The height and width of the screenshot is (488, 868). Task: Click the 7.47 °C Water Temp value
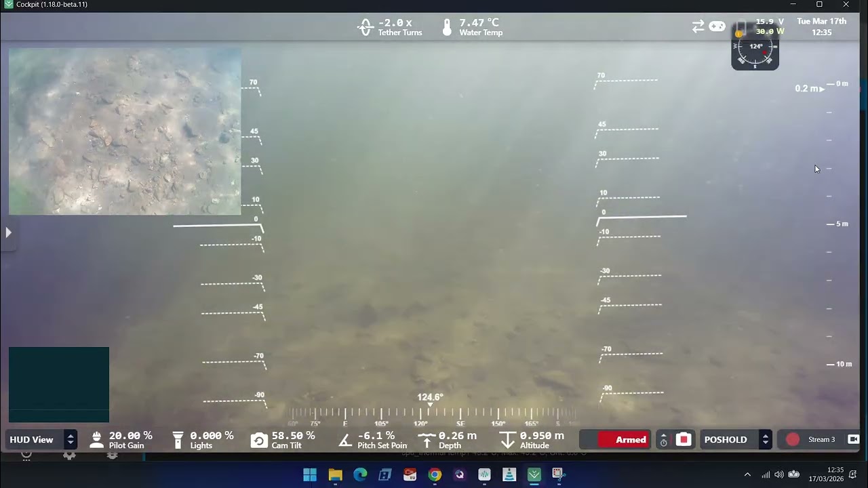point(479,23)
